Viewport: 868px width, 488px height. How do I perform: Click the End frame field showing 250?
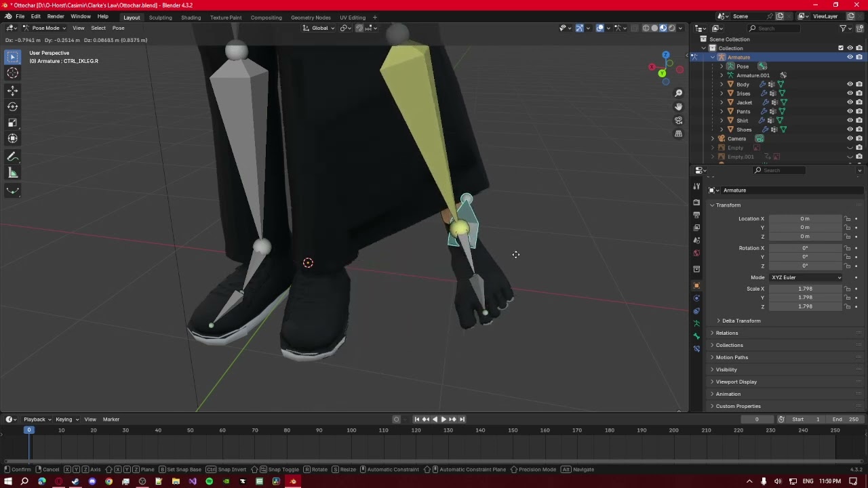[x=845, y=419]
